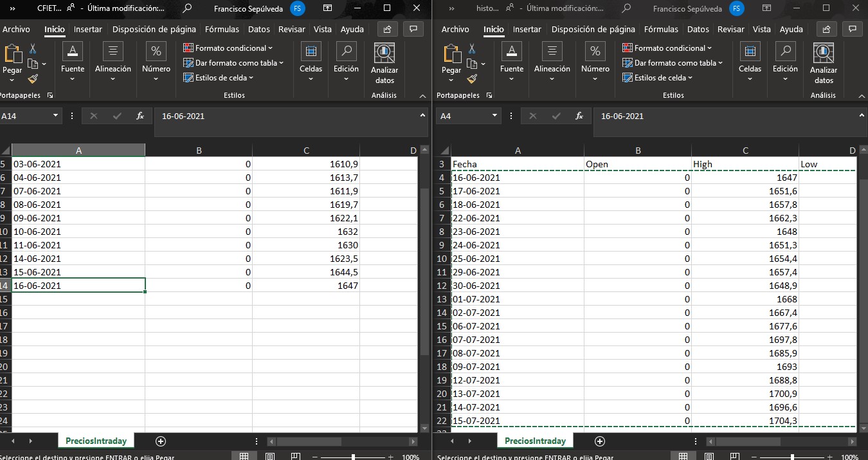Switch to page layout view in left status bar
The width and height of the screenshot is (868, 460).
270,457
